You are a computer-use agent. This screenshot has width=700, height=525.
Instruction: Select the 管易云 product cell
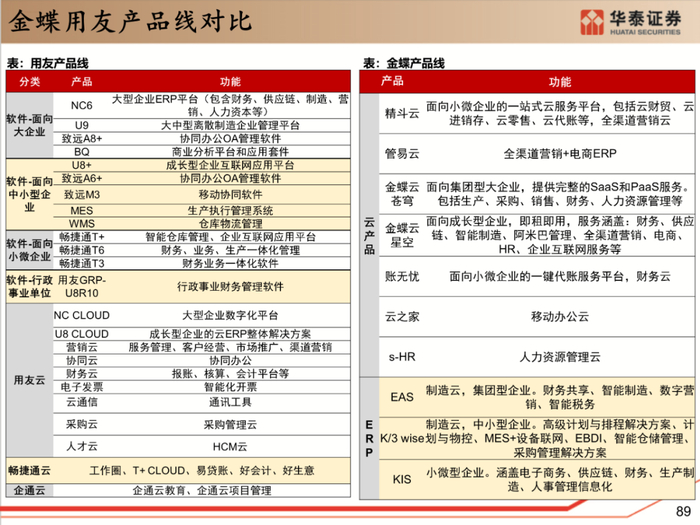(x=402, y=154)
